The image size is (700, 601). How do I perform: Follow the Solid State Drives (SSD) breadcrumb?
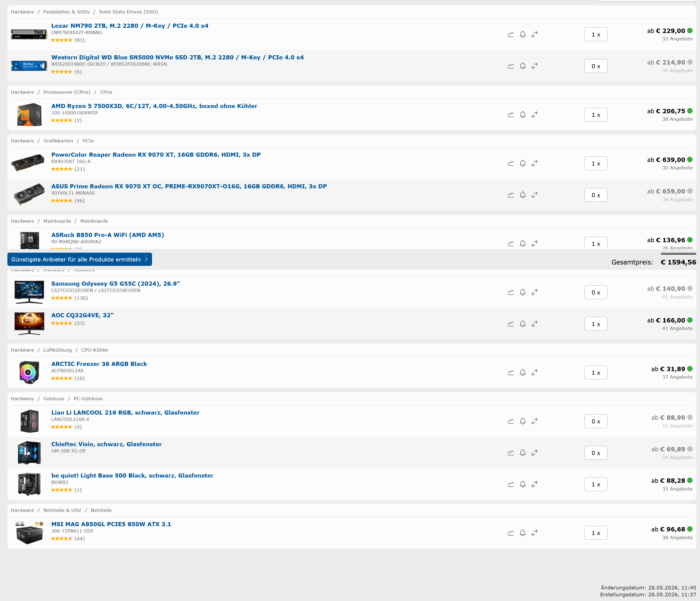tap(128, 12)
